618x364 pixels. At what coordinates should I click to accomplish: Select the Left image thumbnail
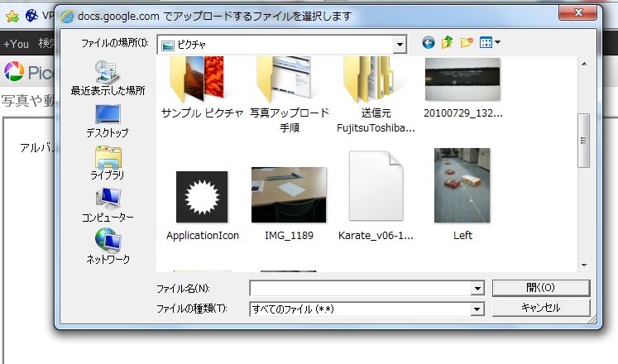point(462,187)
